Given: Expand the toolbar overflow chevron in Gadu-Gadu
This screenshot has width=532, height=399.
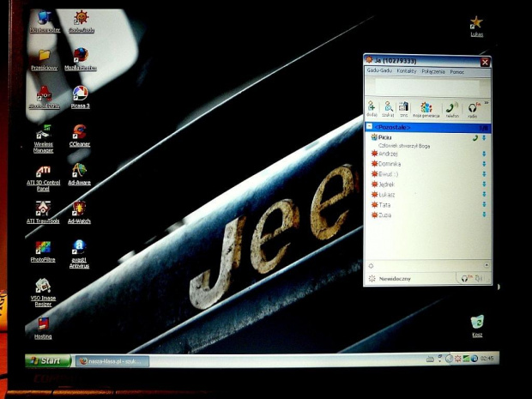Looking at the screenshot, I should point(487,103).
